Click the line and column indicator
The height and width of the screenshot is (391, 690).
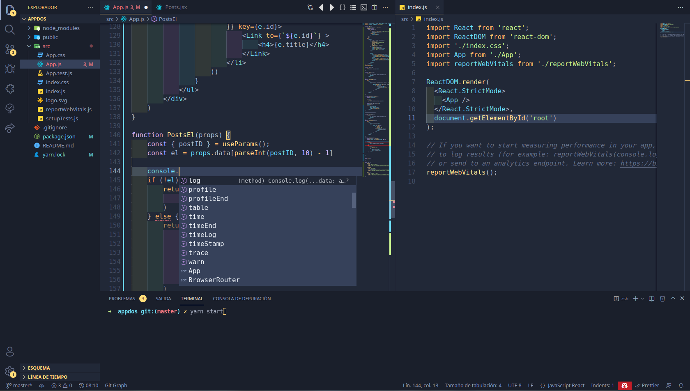pyautogui.click(x=420, y=386)
